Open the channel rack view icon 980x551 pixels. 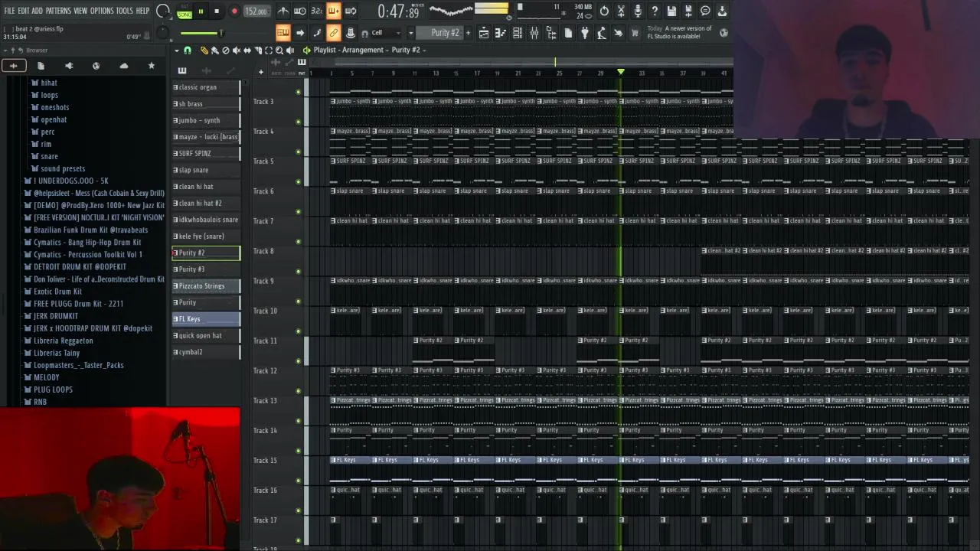518,33
